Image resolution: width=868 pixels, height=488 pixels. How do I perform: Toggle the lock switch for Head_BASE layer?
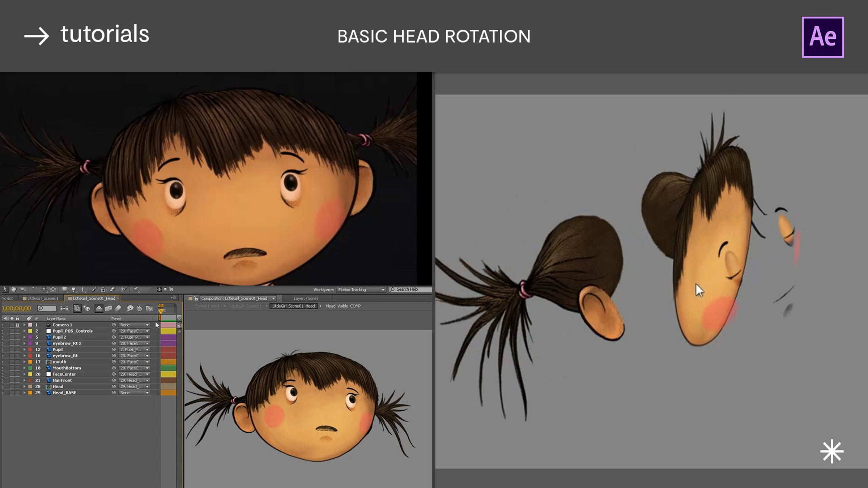[17, 393]
